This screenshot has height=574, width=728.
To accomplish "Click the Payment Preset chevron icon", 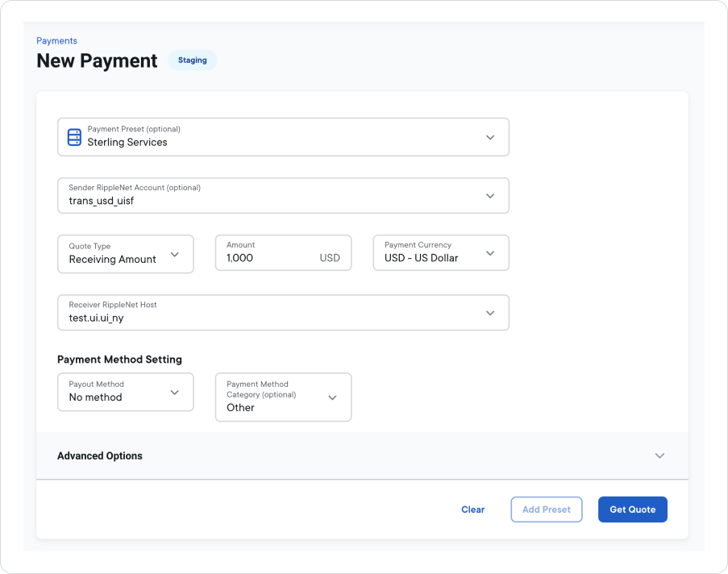I will point(490,137).
